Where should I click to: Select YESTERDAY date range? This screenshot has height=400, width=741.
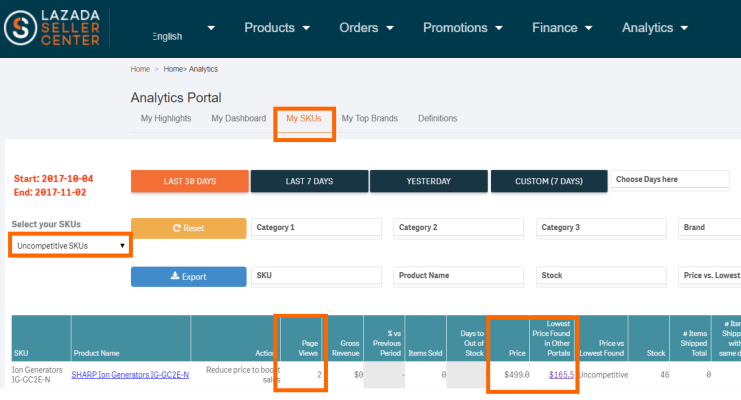[429, 181]
